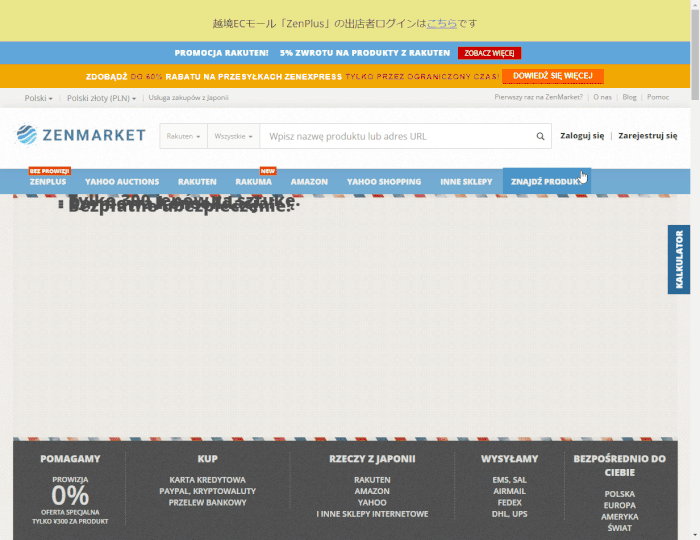Screen dimensions: 700x540
Task: Click the Zaloguj się link
Action: coord(582,136)
